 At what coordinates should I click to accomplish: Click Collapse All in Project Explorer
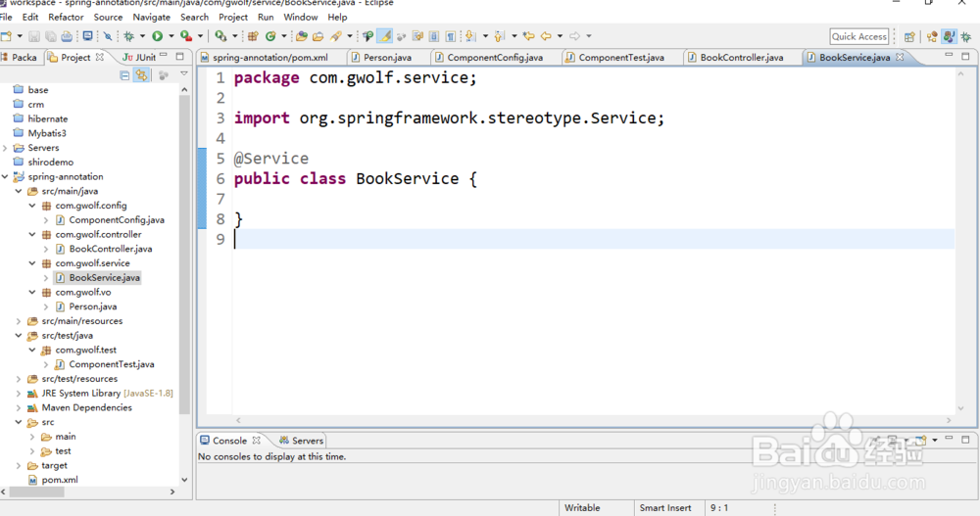(x=124, y=75)
